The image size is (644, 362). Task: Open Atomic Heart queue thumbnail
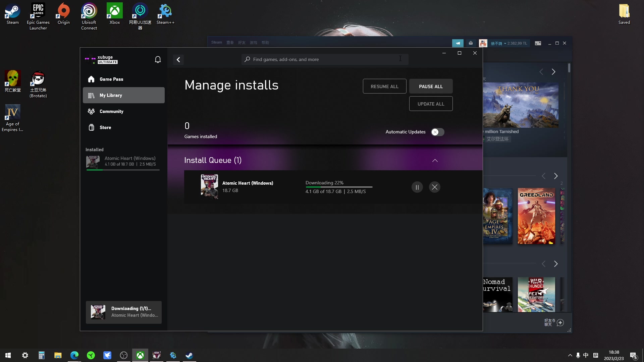point(209,187)
